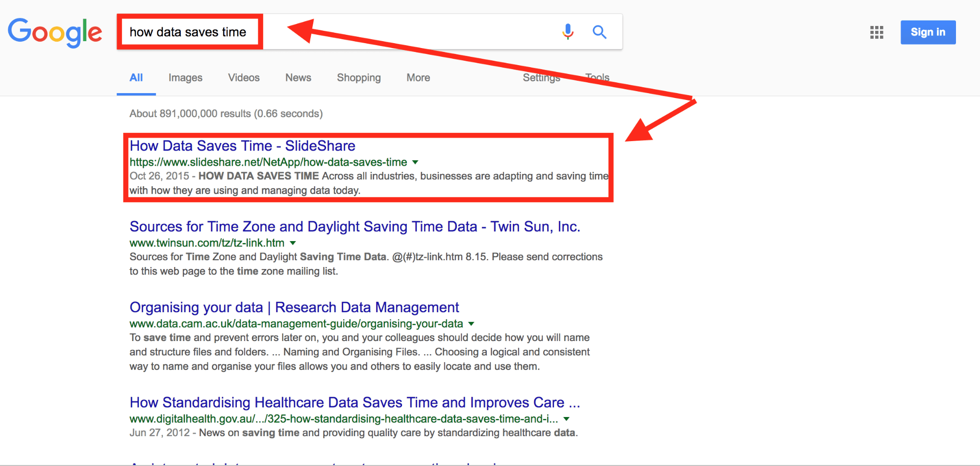Expand the data.cam.ac.uk URL dropdown arrow
The height and width of the screenshot is (466, 980).
(x=471, y=324)
